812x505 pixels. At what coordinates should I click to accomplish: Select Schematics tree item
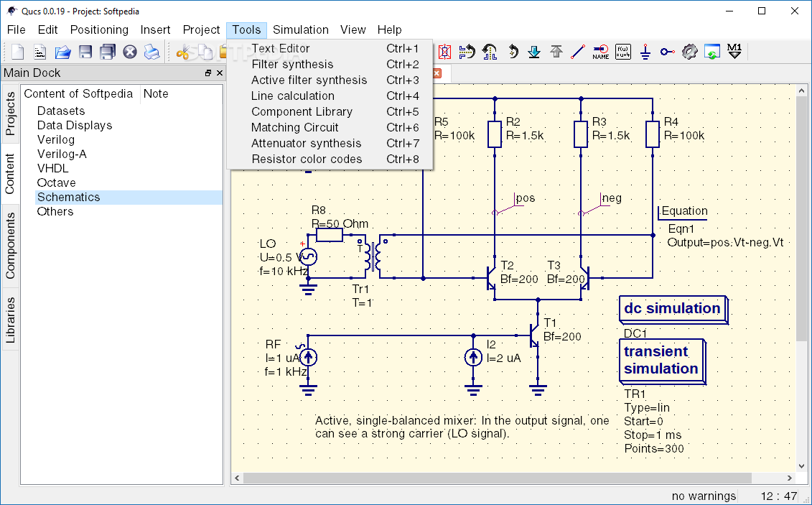point(129,198)
